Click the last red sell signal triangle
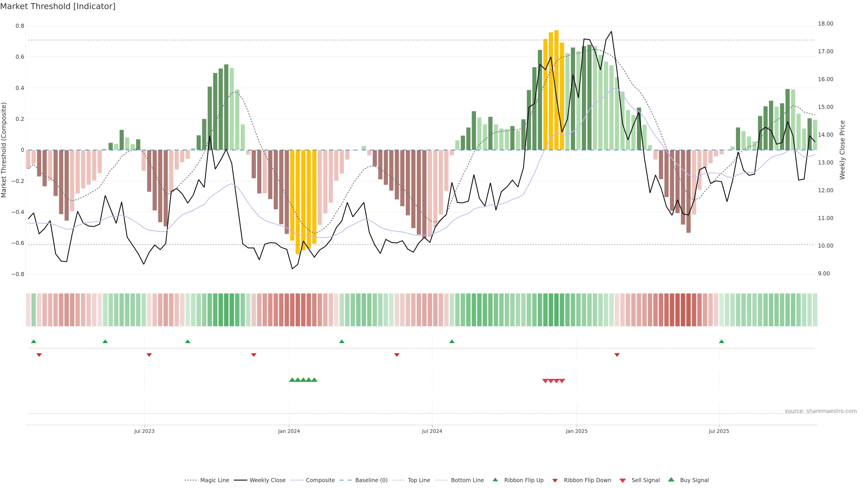The width and height of the screenshot is (868, 488). coord(562,381)
